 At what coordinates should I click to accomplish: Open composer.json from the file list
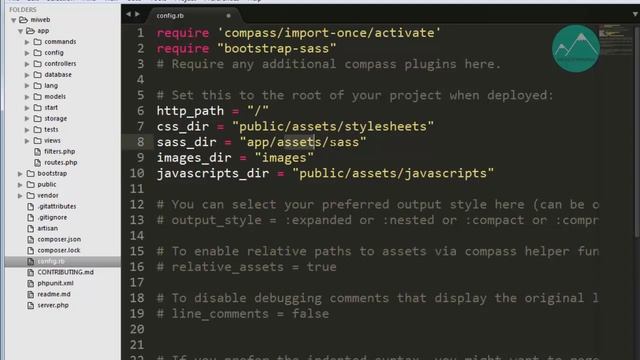pos(59,240)
